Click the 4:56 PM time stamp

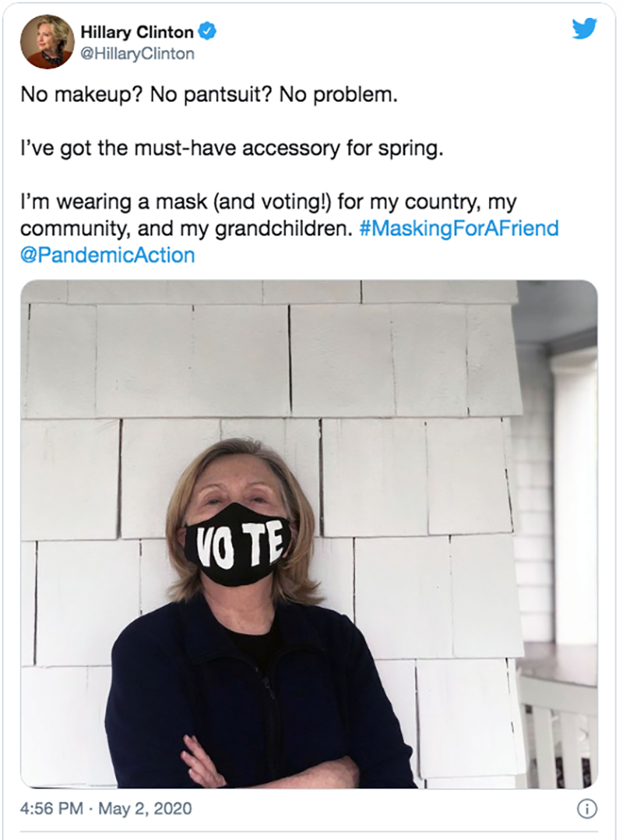tap(51, 808)
